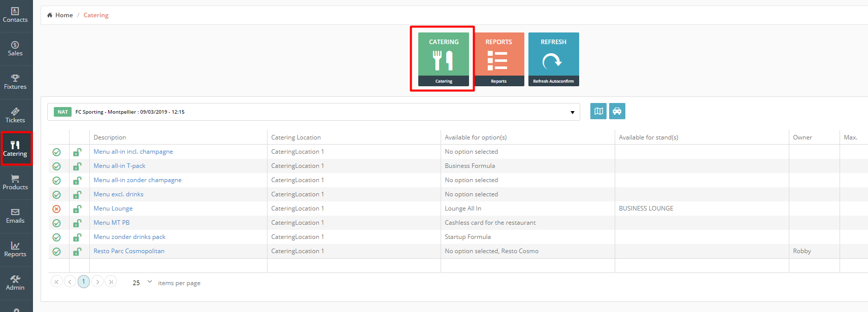Open Menu excl. drinks link
The image size is (868, 312).
pyautogui.click(x=118, y=194)
